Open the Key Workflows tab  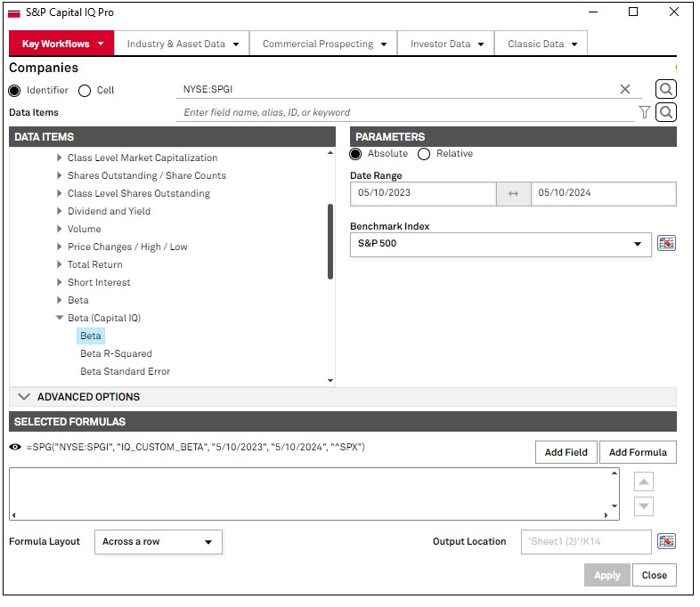(61, 44)
